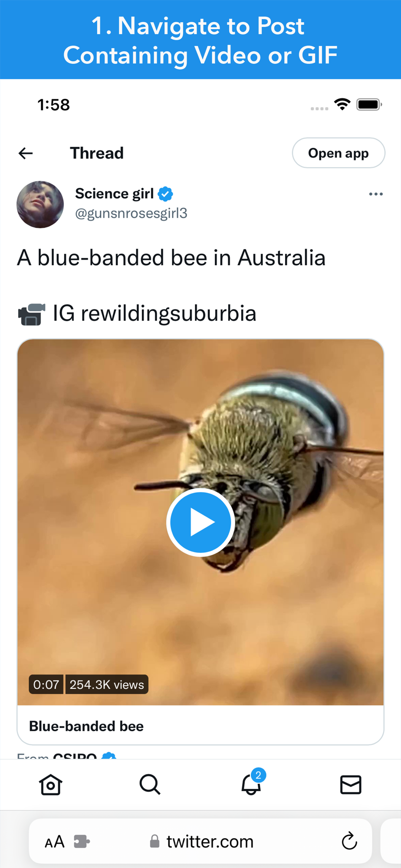Screen dimensions: 401x868
Task: Click the Science girl display name
Action: [x=115, y=194]
